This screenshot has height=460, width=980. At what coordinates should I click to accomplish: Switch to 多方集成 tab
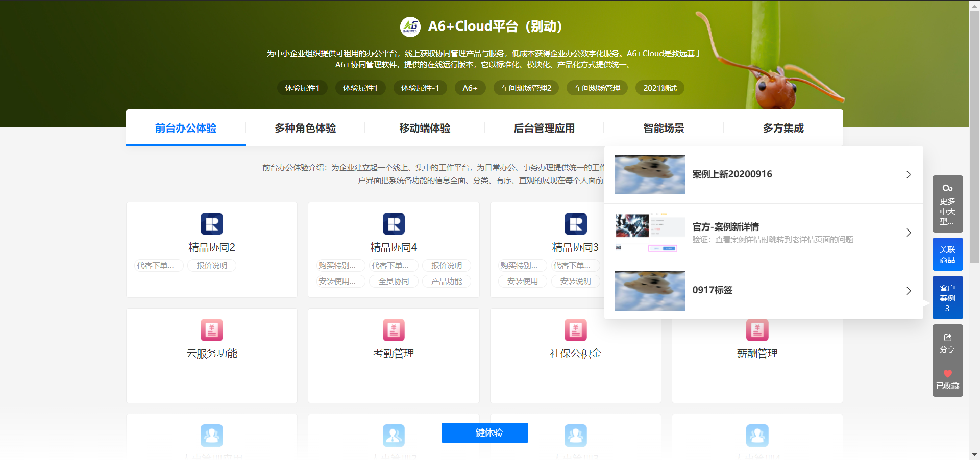pos(783,128)
